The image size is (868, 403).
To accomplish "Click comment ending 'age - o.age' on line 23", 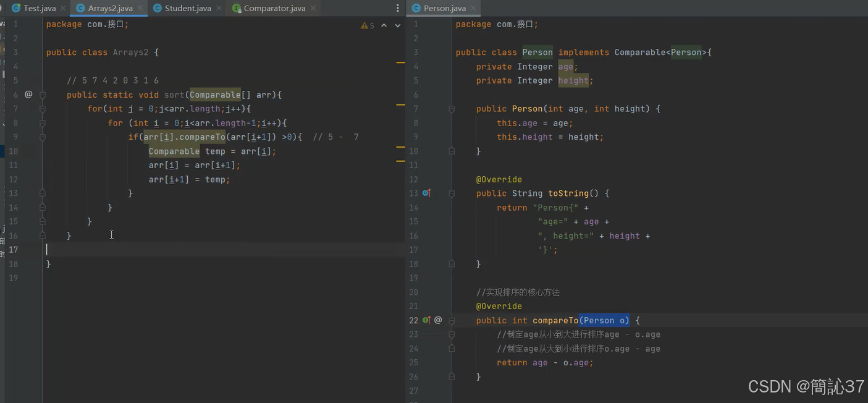I will 579,335.
